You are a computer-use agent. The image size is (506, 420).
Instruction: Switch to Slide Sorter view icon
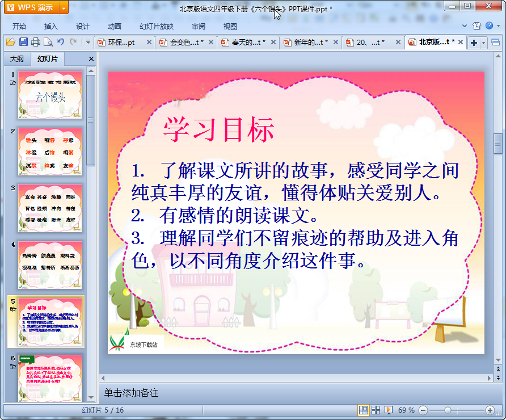376,410
